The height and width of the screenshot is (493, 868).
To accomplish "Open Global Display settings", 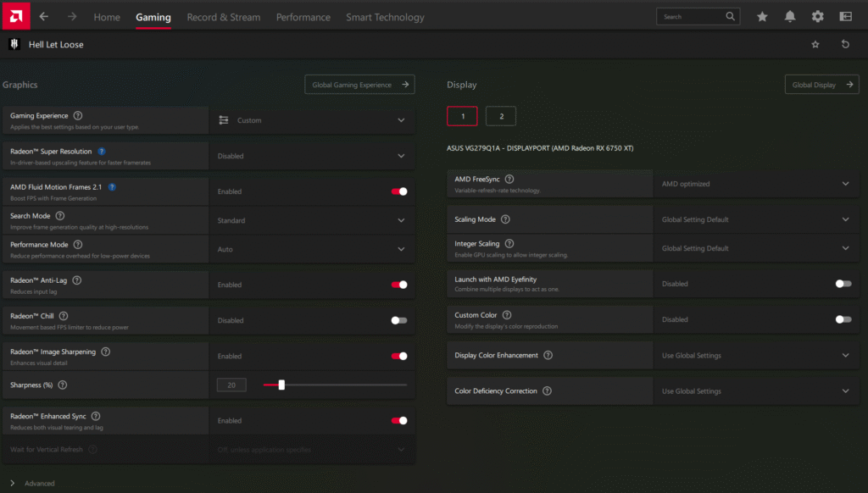I will (822, 85).
